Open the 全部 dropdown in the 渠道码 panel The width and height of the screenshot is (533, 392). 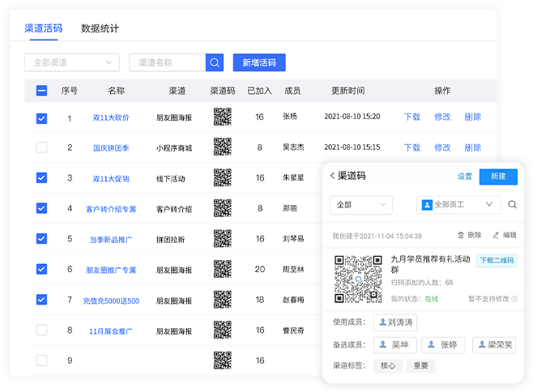[361, 205]
